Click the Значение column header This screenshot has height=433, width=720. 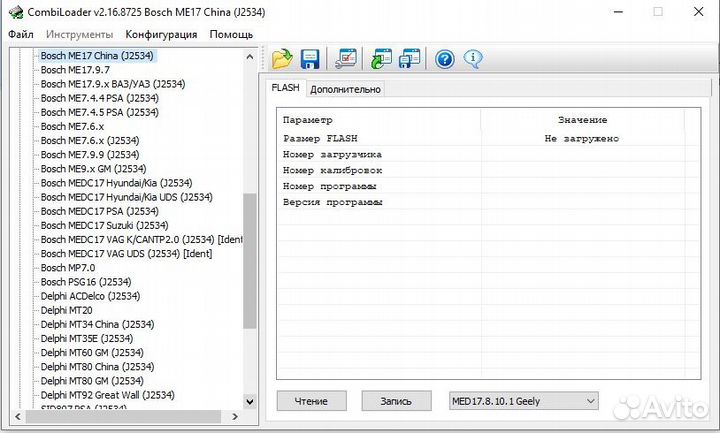tap(582, 120)
